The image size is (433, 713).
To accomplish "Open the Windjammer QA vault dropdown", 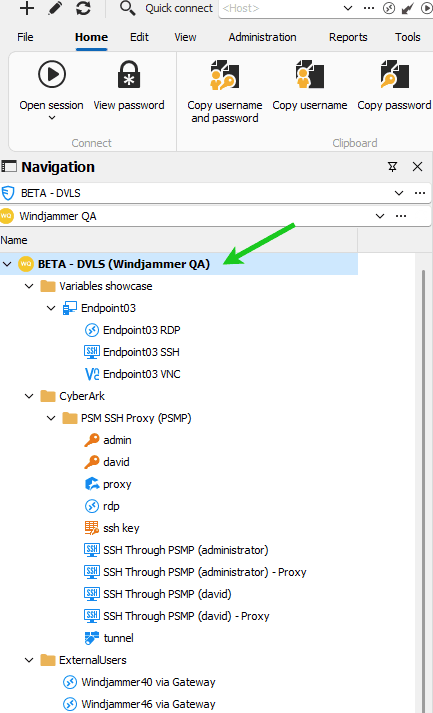I will [380, 216].
